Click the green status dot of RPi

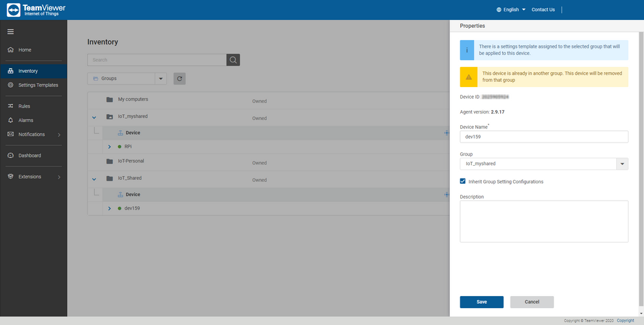pos(119,146)
